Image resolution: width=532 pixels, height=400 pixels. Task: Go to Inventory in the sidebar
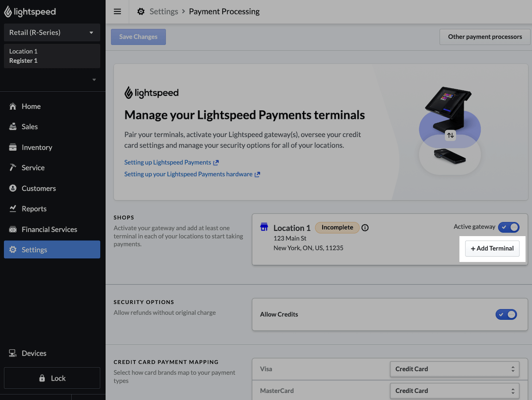click(52, 147)
